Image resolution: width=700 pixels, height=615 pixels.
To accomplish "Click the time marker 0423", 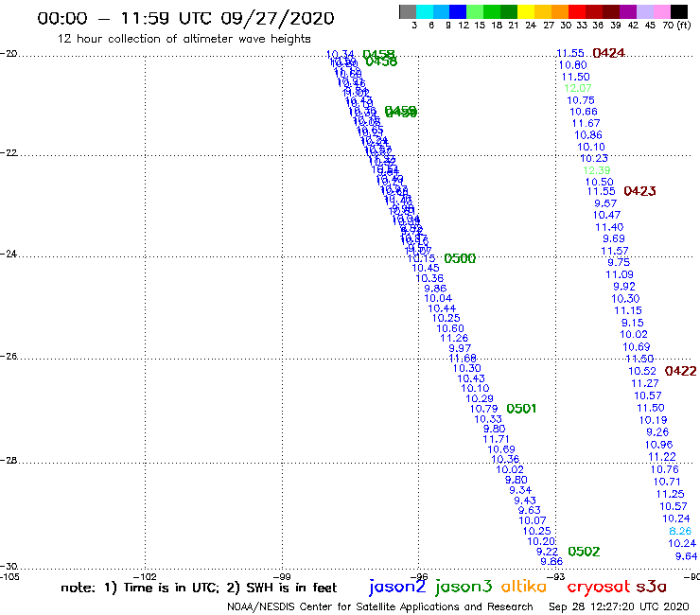I will pos(639,191).
